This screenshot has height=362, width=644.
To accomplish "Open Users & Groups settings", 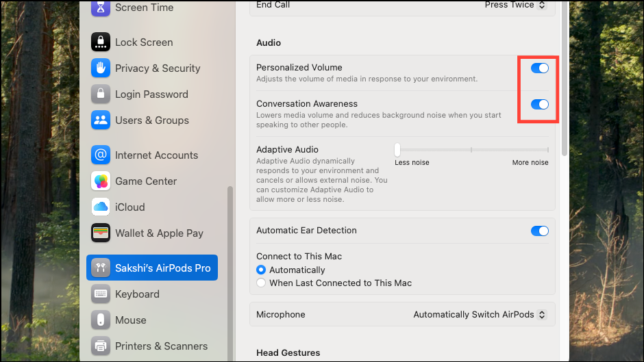I will (x=152, y=120).
